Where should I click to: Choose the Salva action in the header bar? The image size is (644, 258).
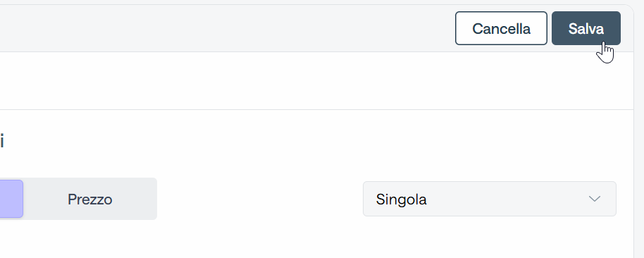click(586, 28)
